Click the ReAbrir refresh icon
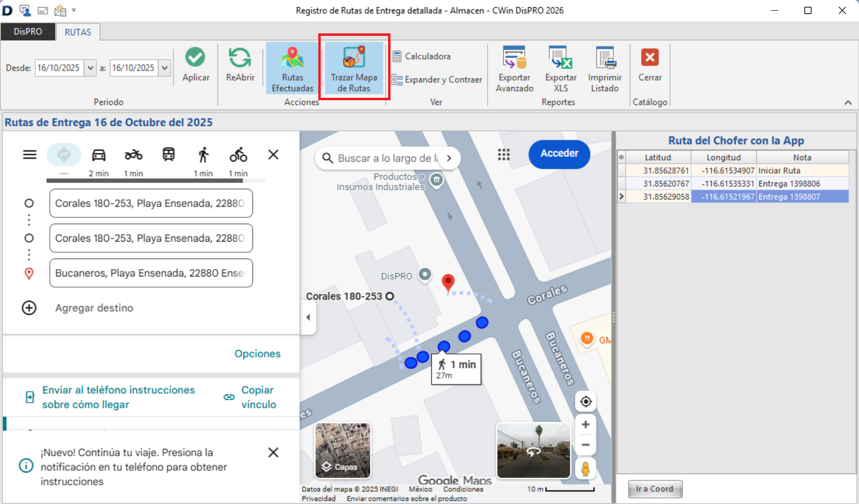Image resolution: width=859 pixels, height=504 pixels. 240,58
